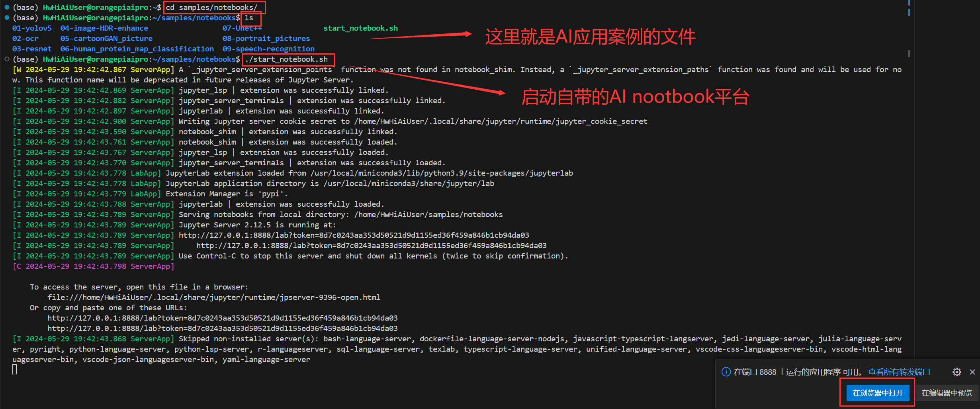Screen dimensions: 980x409
Task: Click the terminal cursor block at bottom
Action: click(15, 370)
